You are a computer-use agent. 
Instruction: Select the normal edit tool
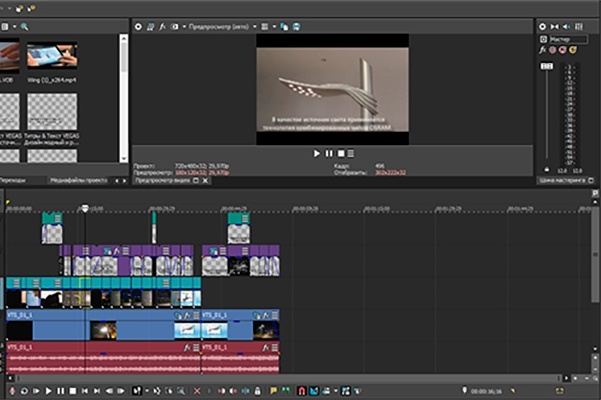[x=137, y=391]
